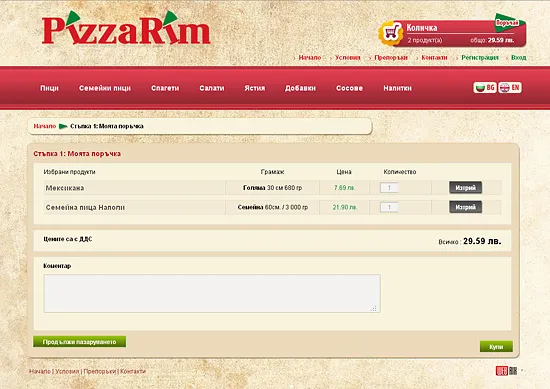Click the Голяма 30 см 680 гр text

tap(273, 188)
